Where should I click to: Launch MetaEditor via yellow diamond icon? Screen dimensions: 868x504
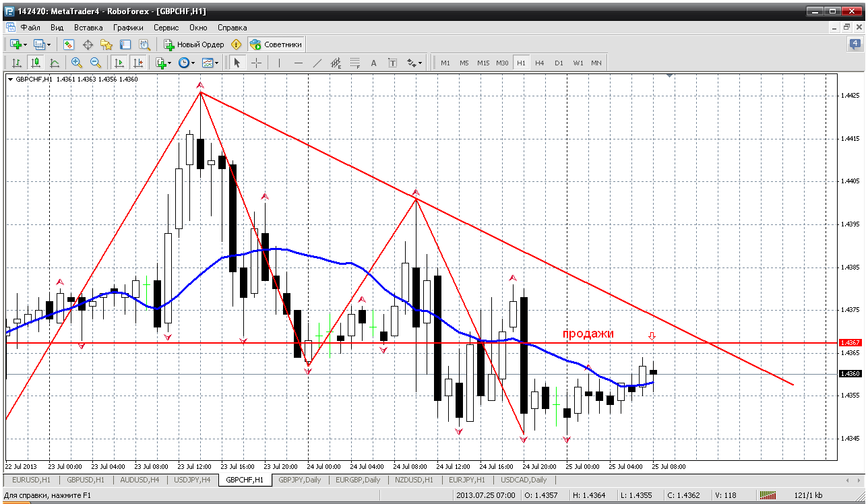236,44
